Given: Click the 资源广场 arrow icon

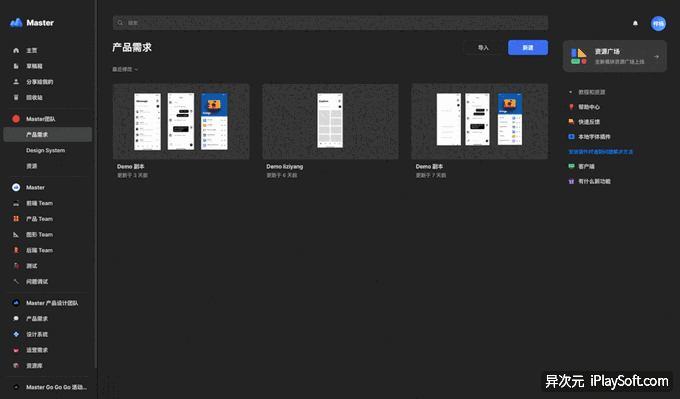Looking at the screenshot, I should [x=656, y=56].
